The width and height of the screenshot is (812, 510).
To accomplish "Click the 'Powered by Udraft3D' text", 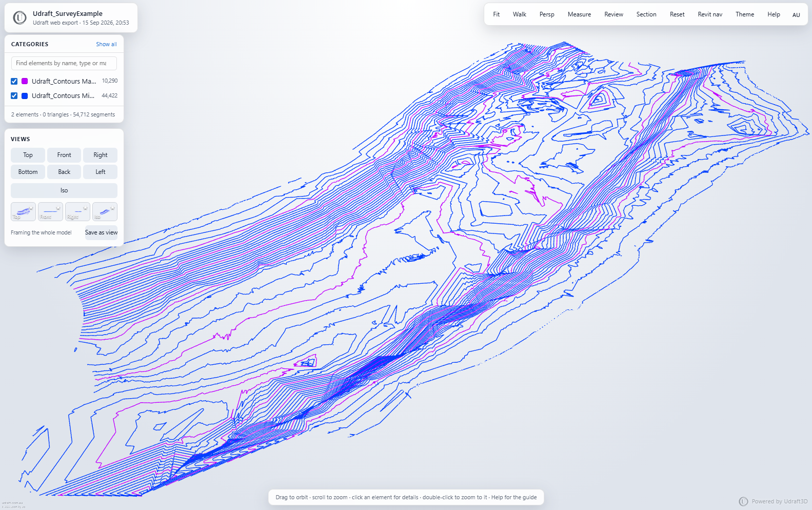I will click(x=780, y=501).
